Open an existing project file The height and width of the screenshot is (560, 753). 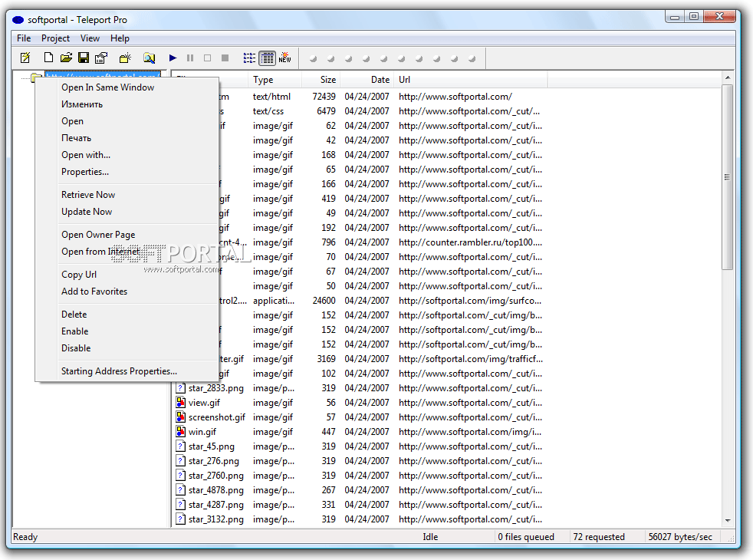[x=66, y=58]
